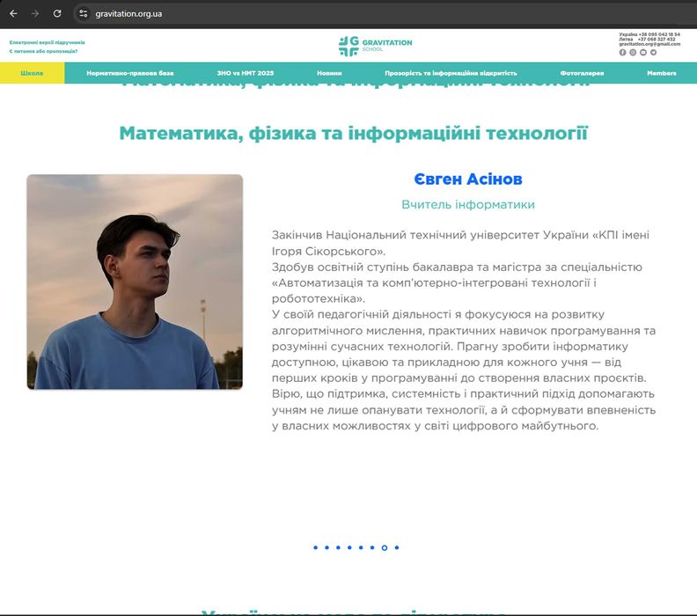Image resolution: width=697 pixels, height=616 pixels.
Task: Select the active seventh carousel dot
Action: (385, 547)
